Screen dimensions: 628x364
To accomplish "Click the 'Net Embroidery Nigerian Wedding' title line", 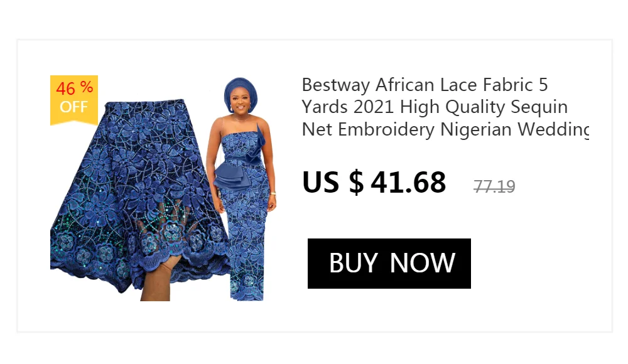I will click(x=445, y=129).
